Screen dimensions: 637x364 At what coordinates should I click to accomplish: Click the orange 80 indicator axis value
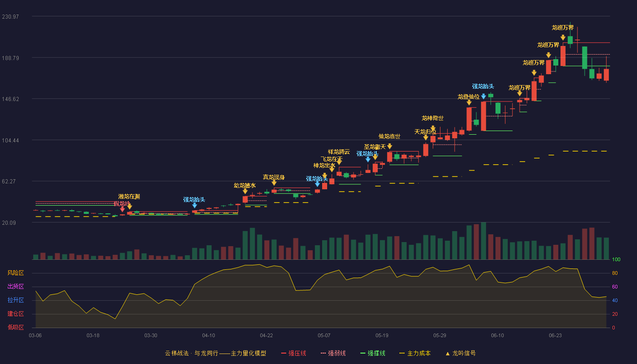tap(615, 273)
